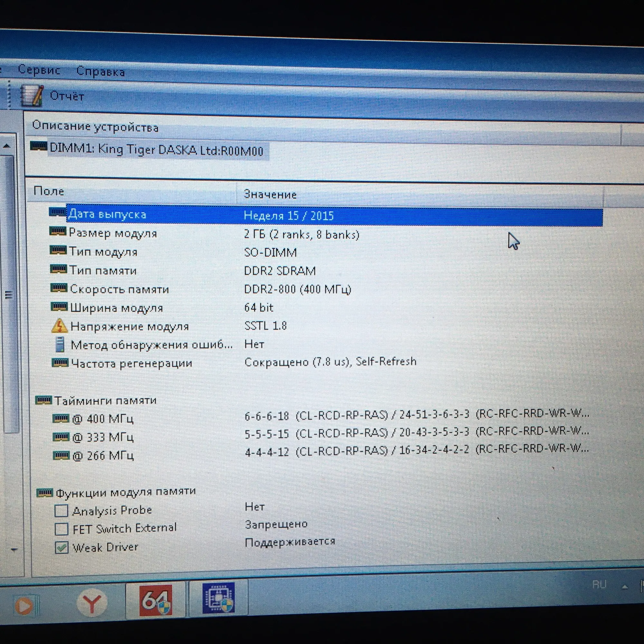
Task: Click the Отчёт report notepad icon
Action: coord(32,96)
